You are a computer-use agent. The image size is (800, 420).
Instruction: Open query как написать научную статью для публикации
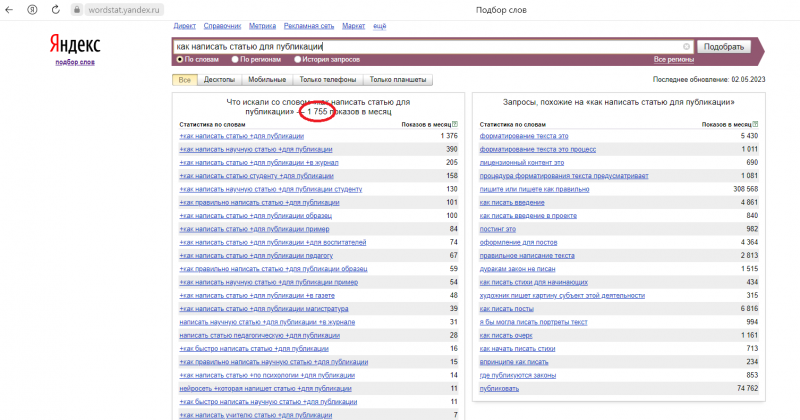pos(256,150)
